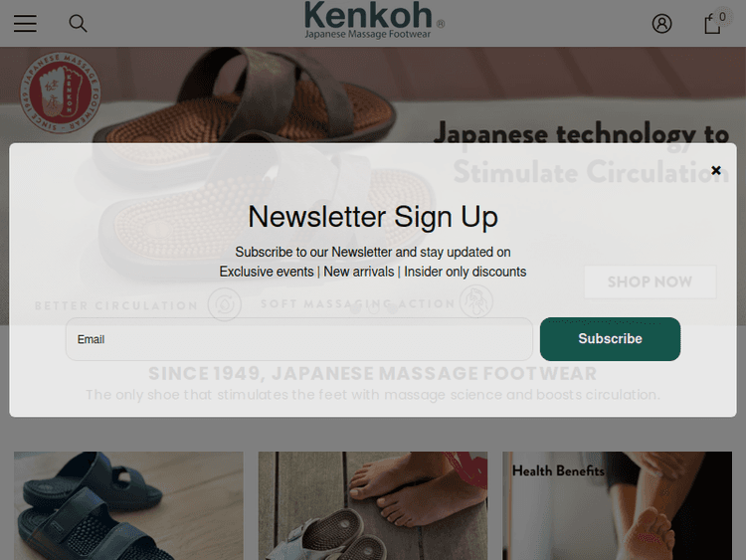The height and width of the screenshot is (560, 746).
Task: Select the third carousel slide dot
Action: pos(392,309)
